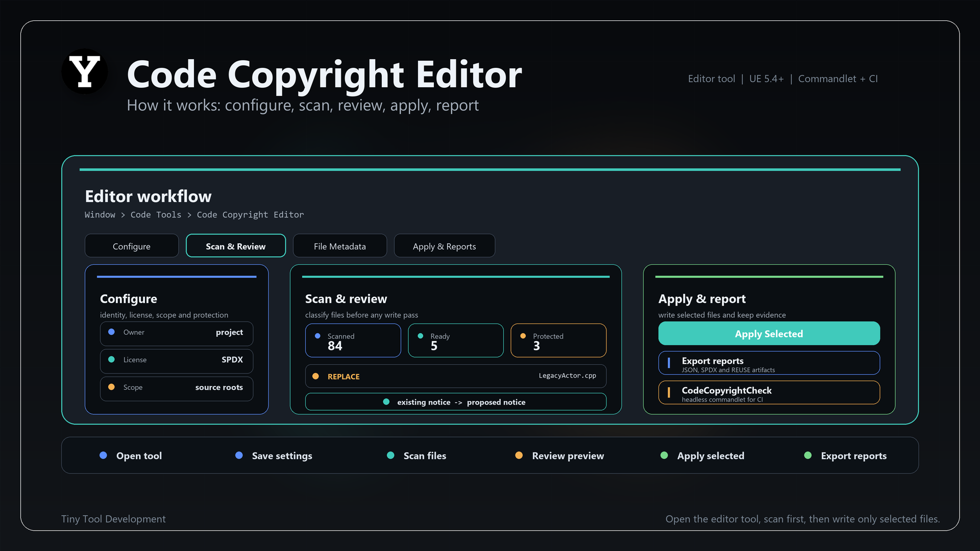
Task: Open the Scanned 84 stat card
Action: pos(353,340)
